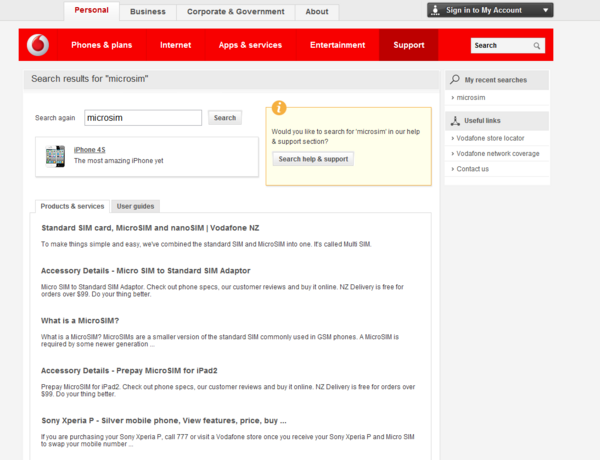Click the Search help & support button
Viewport: 600px width, 460px height.
coord(313,159)
